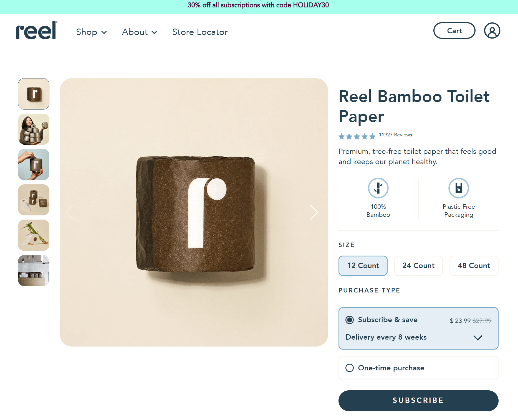Click the bamboo plant with roll thumbnail

tap(33, 235)
